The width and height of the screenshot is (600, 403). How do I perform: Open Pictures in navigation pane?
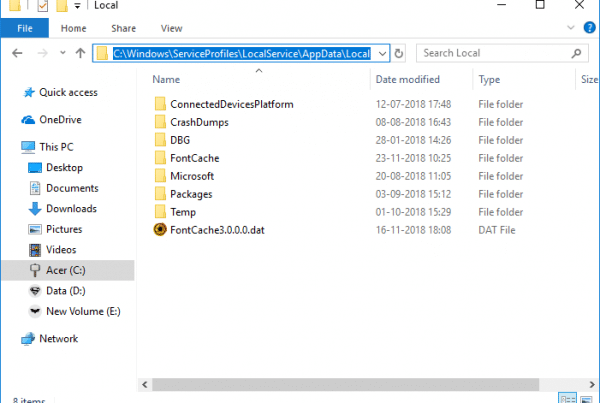(64, 229)
